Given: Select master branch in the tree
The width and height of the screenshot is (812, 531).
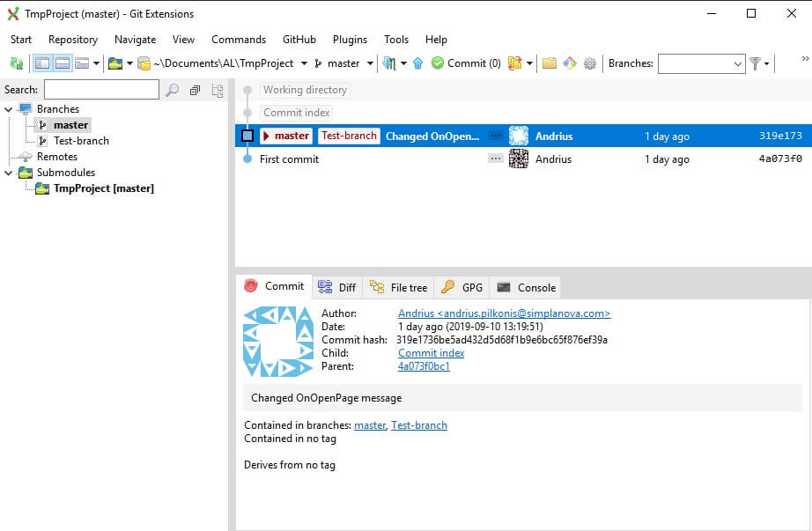Looking at the screenshot, I should tap(71, 125).
